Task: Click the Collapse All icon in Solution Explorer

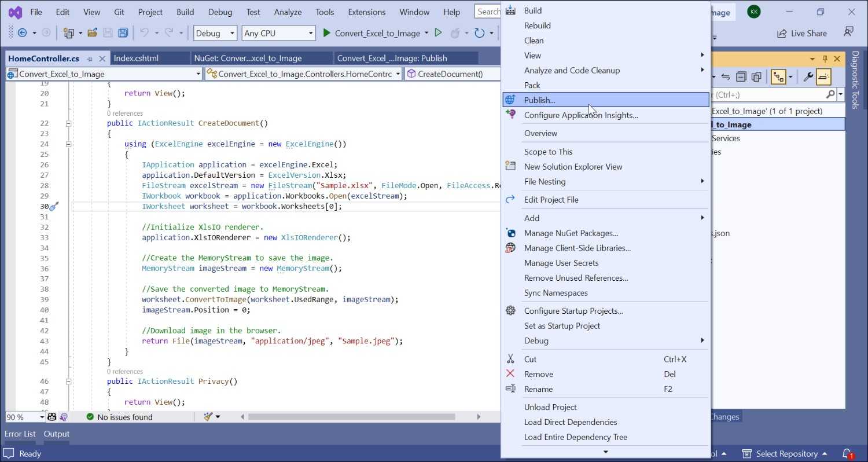Action: point(741,76)
